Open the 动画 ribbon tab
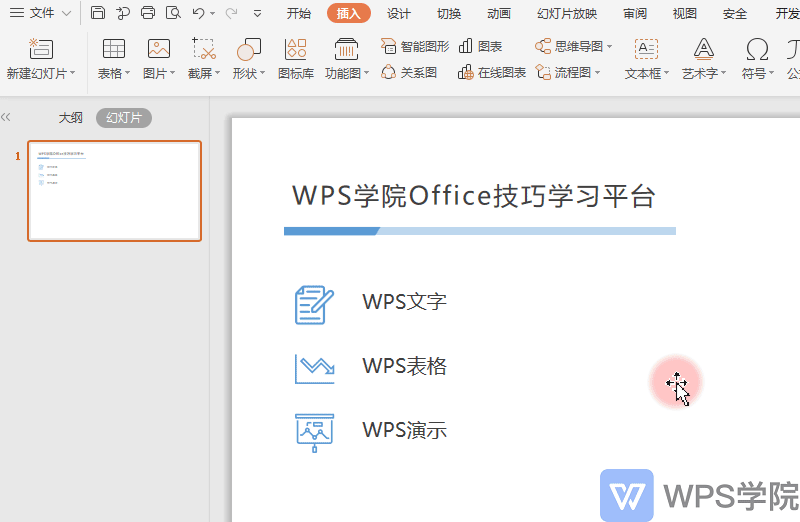Image resolution: width=800 pixels, height=522 pixels. click(x=498, y=13)
